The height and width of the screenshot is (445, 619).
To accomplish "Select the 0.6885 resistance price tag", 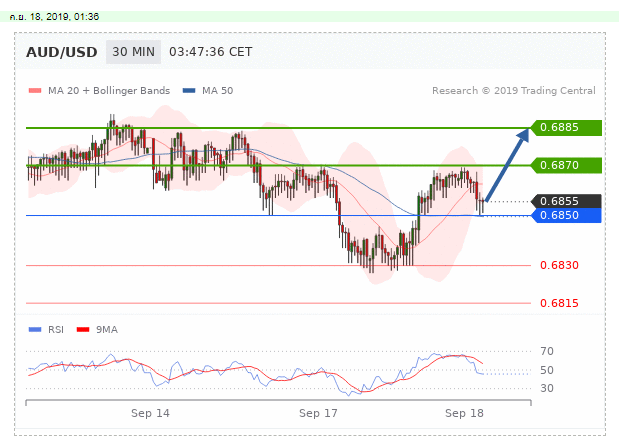I will [566, 128].
